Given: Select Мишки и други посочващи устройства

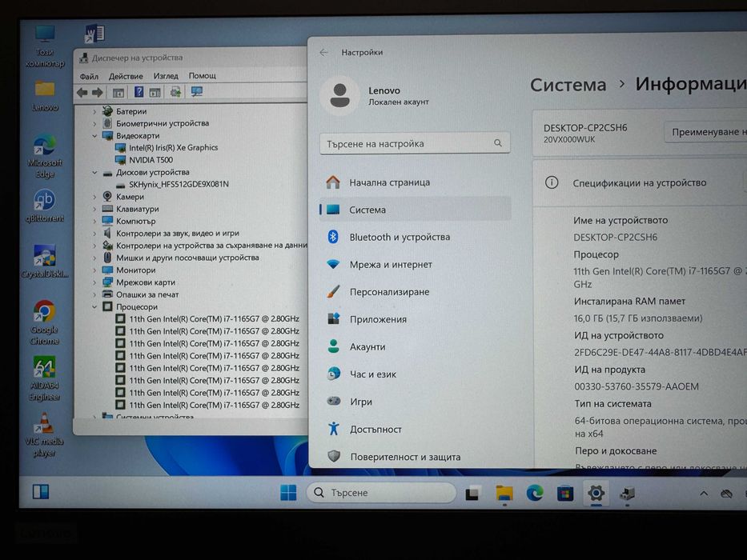Looking at the screenshot, I should [x=187, y=258].
